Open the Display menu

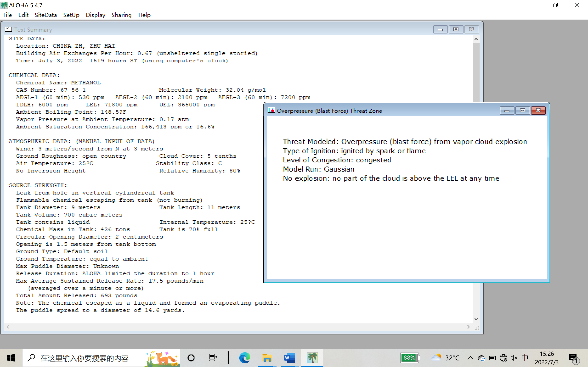click(95, 15)
